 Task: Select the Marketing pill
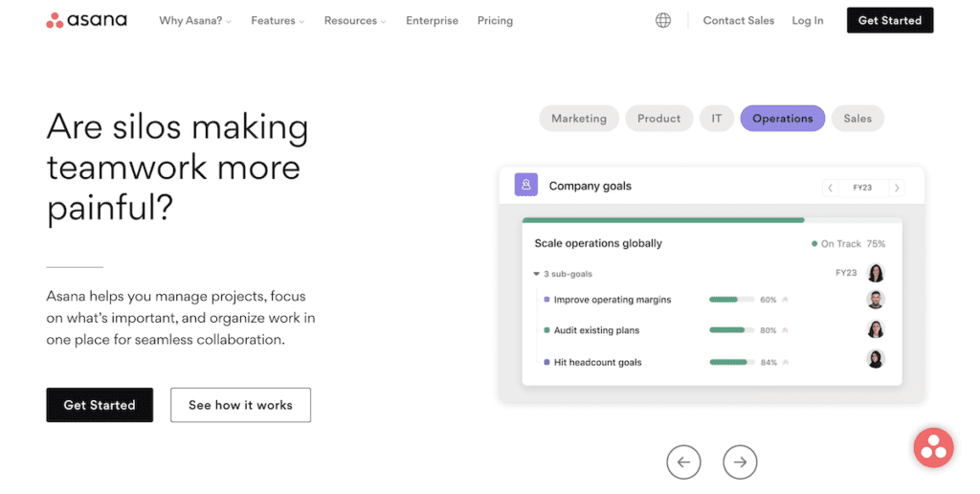click(579, 118)
